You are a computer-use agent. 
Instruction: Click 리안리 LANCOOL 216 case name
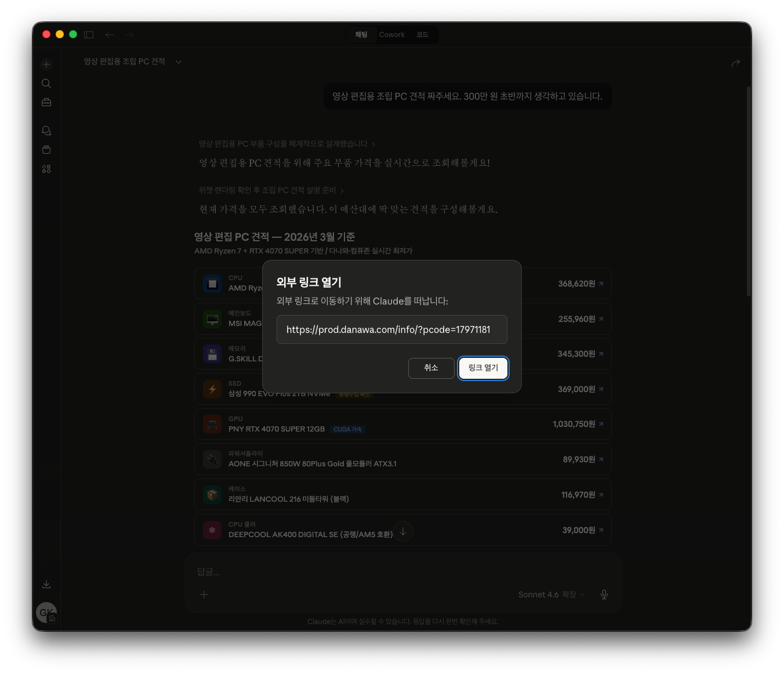pos(289,499)
